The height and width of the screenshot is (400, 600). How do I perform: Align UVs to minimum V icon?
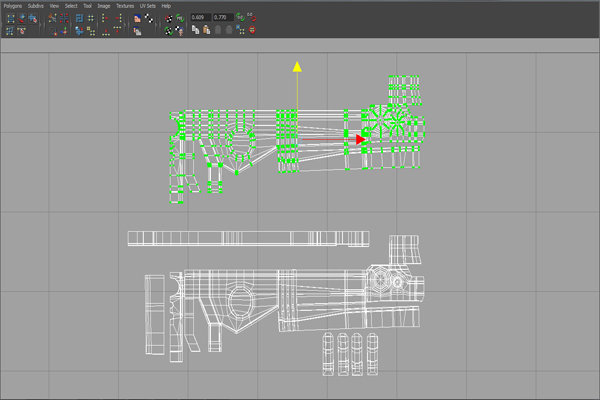coord(106,31)
